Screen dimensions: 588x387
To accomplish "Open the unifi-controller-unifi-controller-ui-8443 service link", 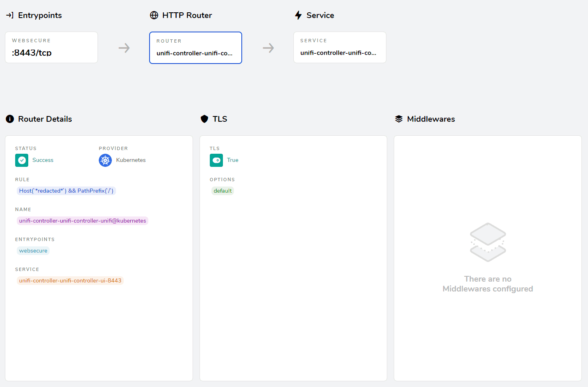I will pyautogui.click(x=70, y=280).
